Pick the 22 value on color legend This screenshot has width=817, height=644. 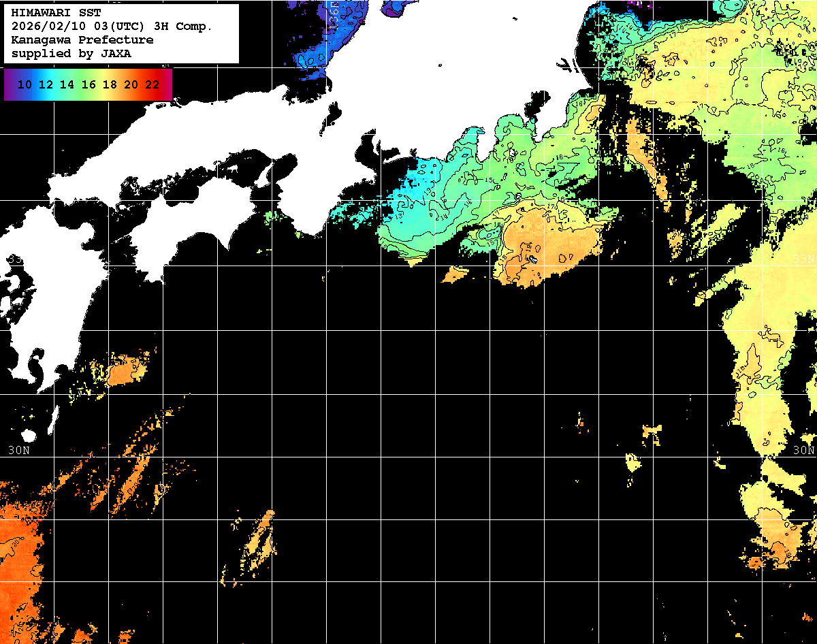point(152,84)
